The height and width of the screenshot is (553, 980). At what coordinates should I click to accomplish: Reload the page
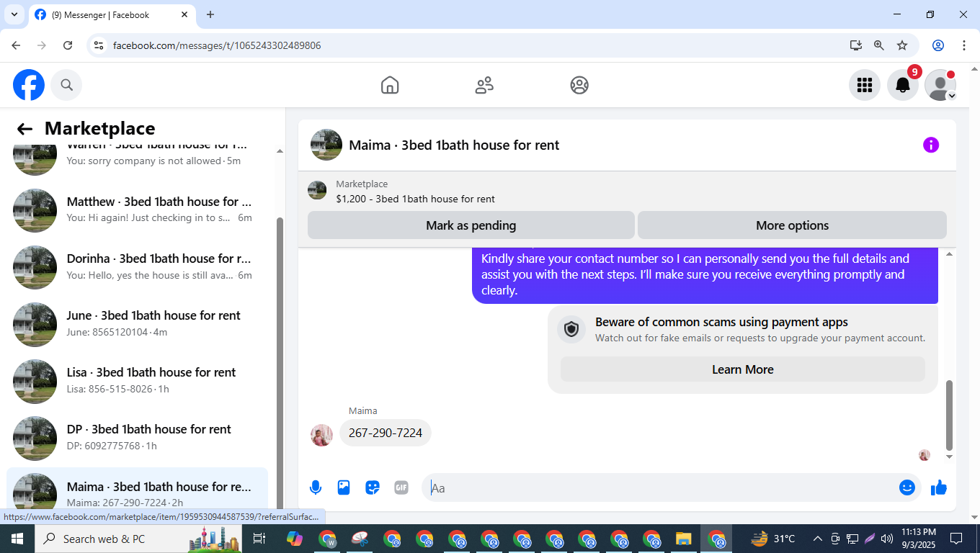[x=68, y=45]
